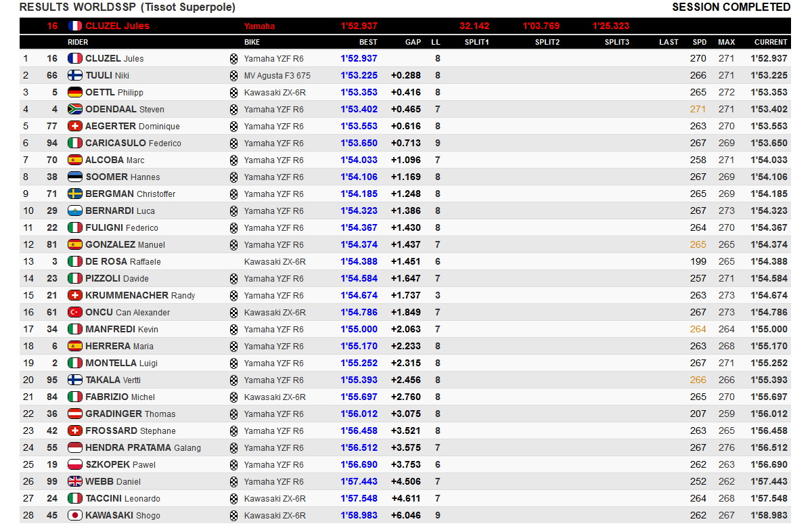Select rider name TAKALA Vertti
Viewport: 812px width, 530px height.
[x=113, y=380]
